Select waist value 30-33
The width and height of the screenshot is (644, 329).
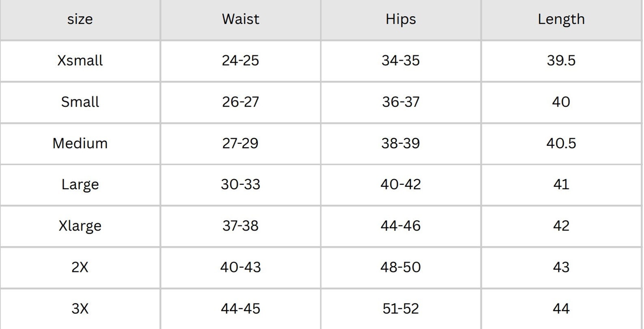point(240,184)
